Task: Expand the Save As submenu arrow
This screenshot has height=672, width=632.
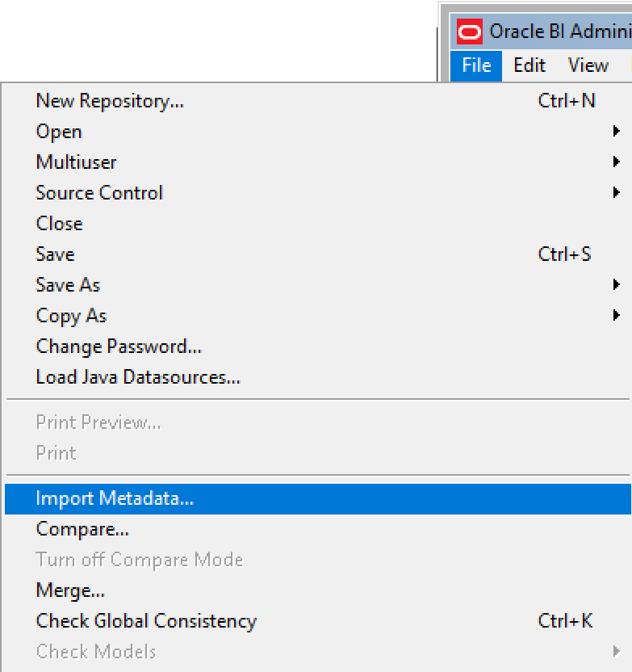Action: pyautogui.click(x=616, y=285)
